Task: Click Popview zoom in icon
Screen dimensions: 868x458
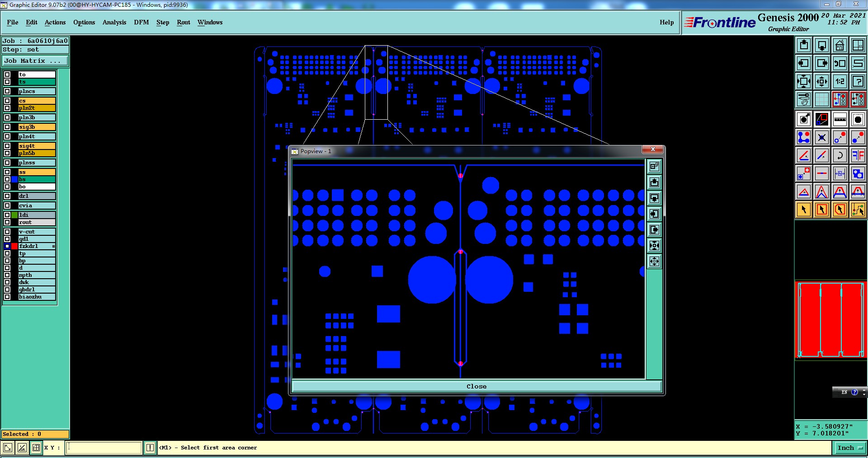Action: [654, 245]
